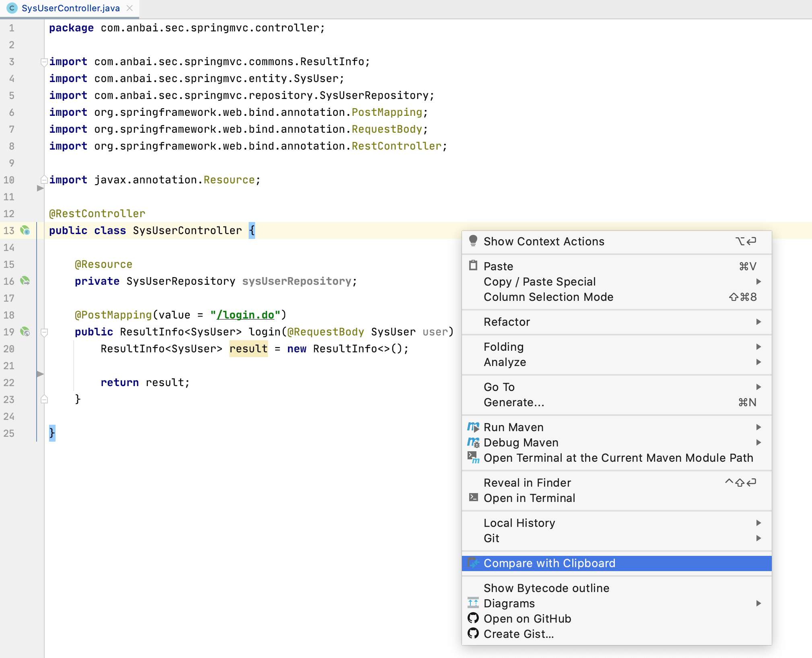
Task: Collapse the import block fold on line 3
Action: (44, 62)
